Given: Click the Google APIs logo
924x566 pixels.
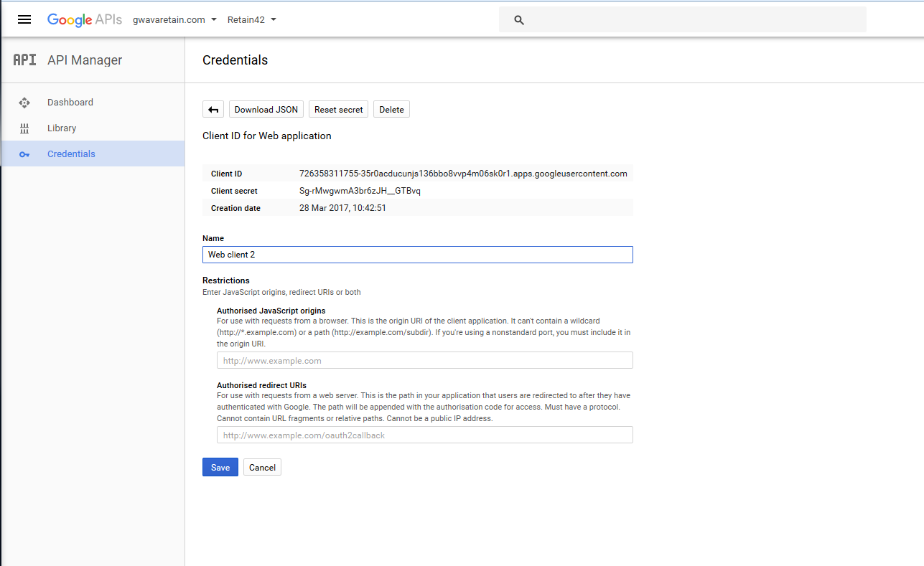Looking at the screenshot, I should click(x=85, y=19).
